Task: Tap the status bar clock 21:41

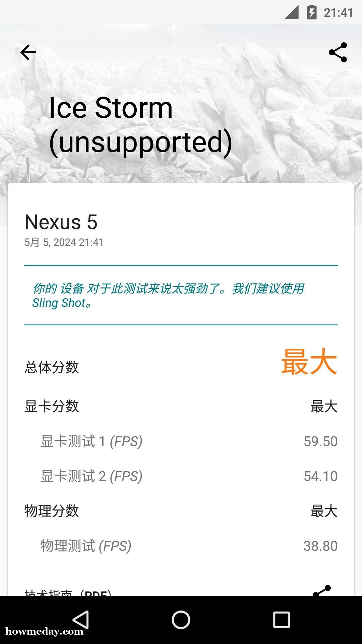Action: 338,13
